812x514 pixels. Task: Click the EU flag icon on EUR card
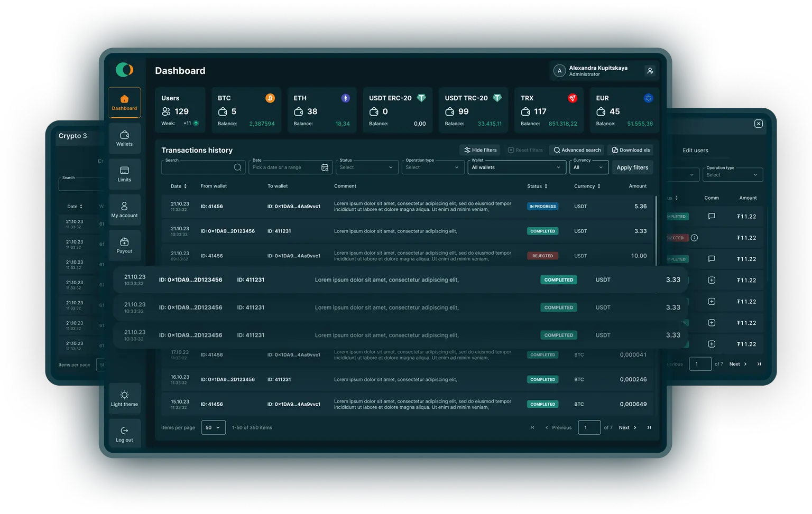648,98
